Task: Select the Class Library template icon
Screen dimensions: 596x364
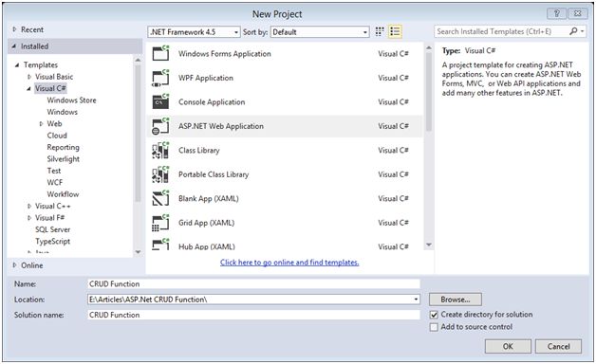Action: tap(160, 151)
